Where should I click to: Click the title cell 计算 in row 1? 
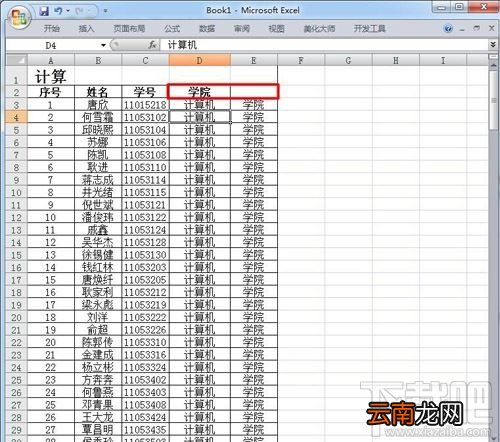click(51, 76)
